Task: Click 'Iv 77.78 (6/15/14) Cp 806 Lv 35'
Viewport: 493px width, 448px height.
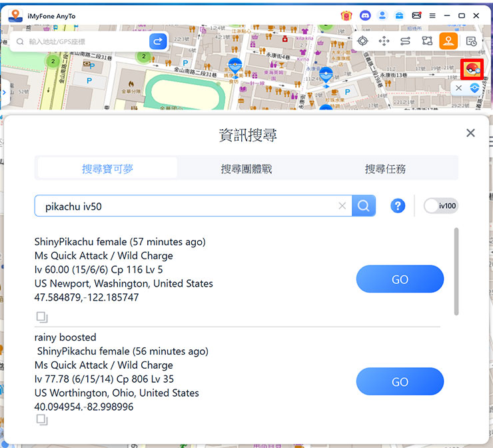Action: 104,379
